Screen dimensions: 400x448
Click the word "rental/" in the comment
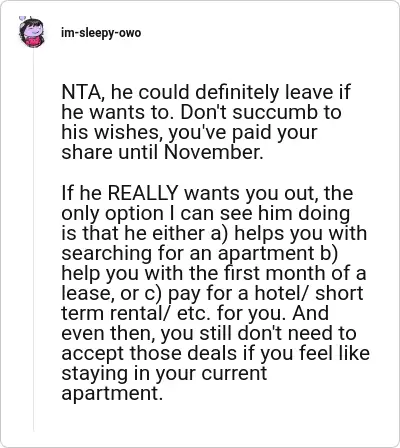142,313
